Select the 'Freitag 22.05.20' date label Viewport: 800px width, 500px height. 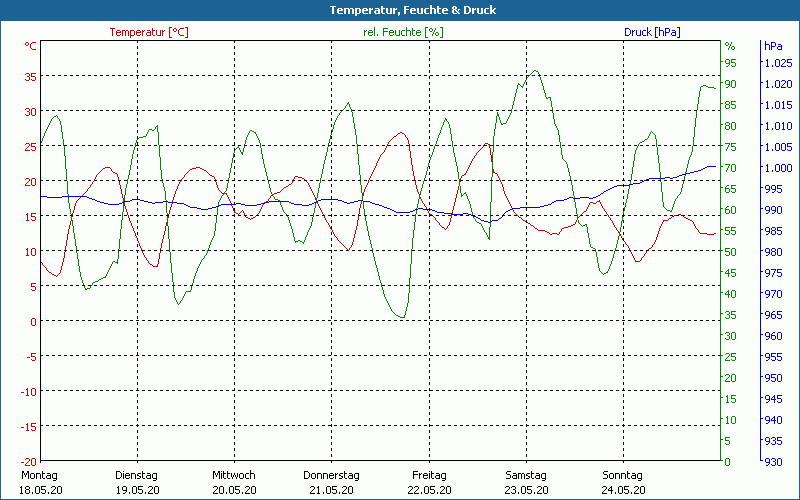pyautogui.click(x=429, y=482)
